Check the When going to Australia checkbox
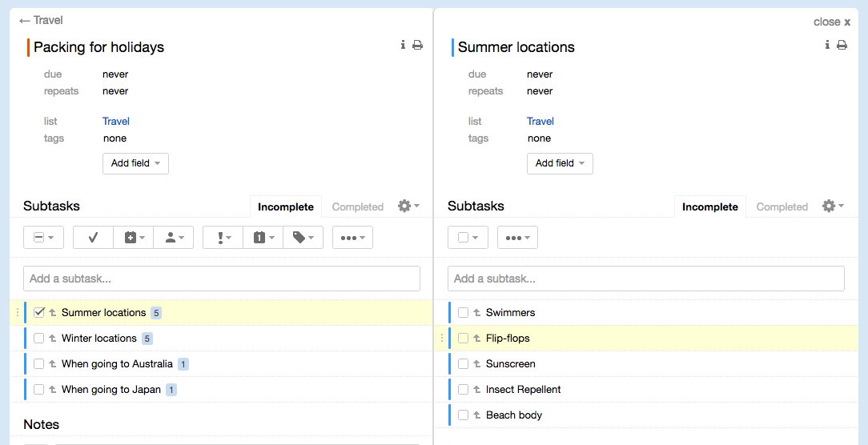 [38, 363]
